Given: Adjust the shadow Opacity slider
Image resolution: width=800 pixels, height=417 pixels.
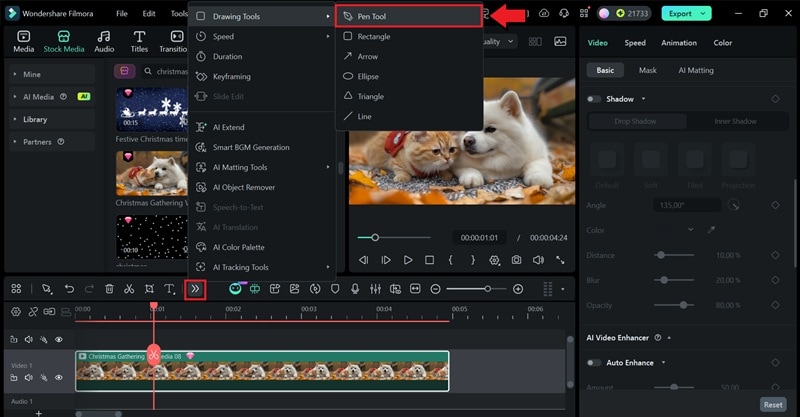Looking at the screenshot, I should click(x=674, y=305).
